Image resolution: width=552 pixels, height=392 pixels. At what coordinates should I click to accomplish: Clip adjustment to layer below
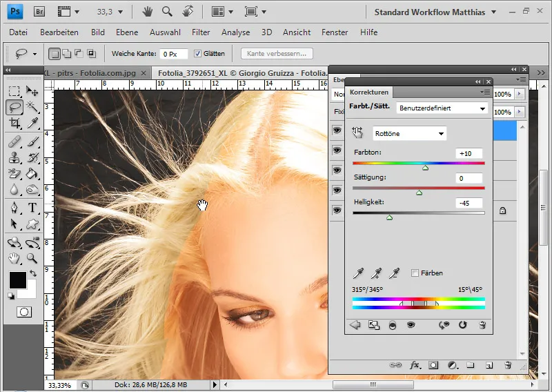pos(392,325)
